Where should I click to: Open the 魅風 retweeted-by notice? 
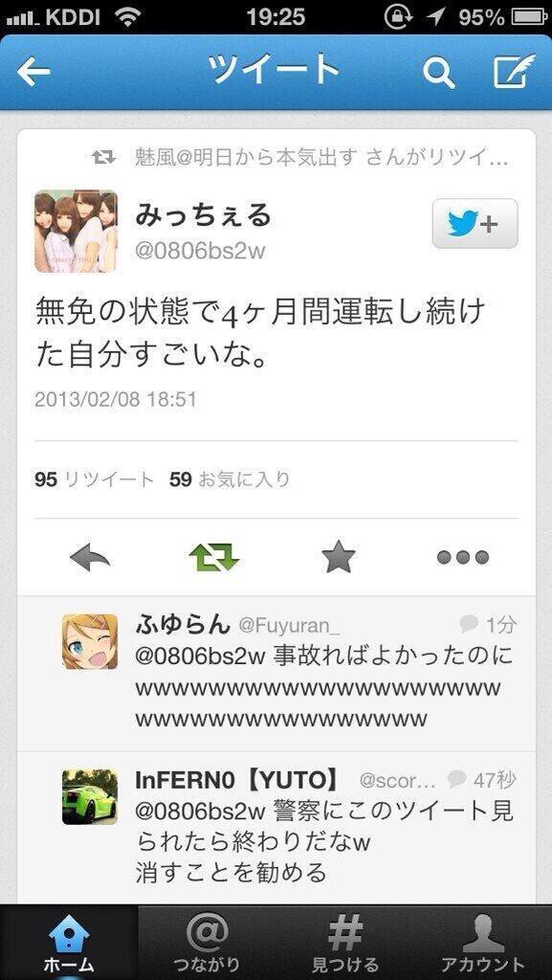299,158
